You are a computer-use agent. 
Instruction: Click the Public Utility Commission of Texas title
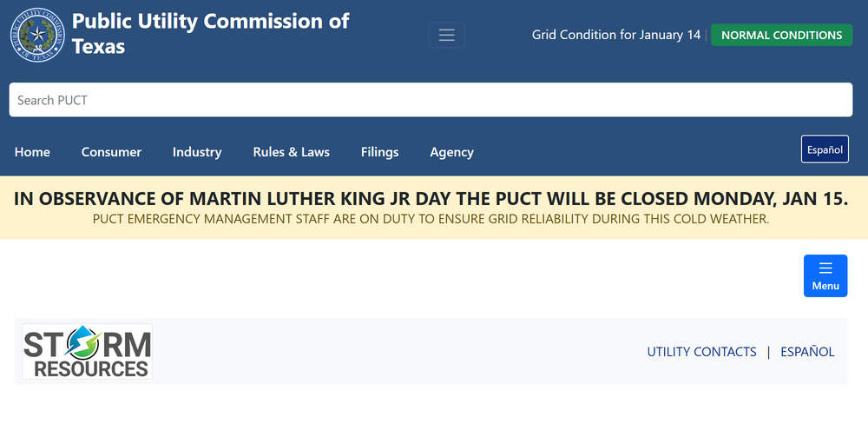pyautogui.click(x=210, y=33)
